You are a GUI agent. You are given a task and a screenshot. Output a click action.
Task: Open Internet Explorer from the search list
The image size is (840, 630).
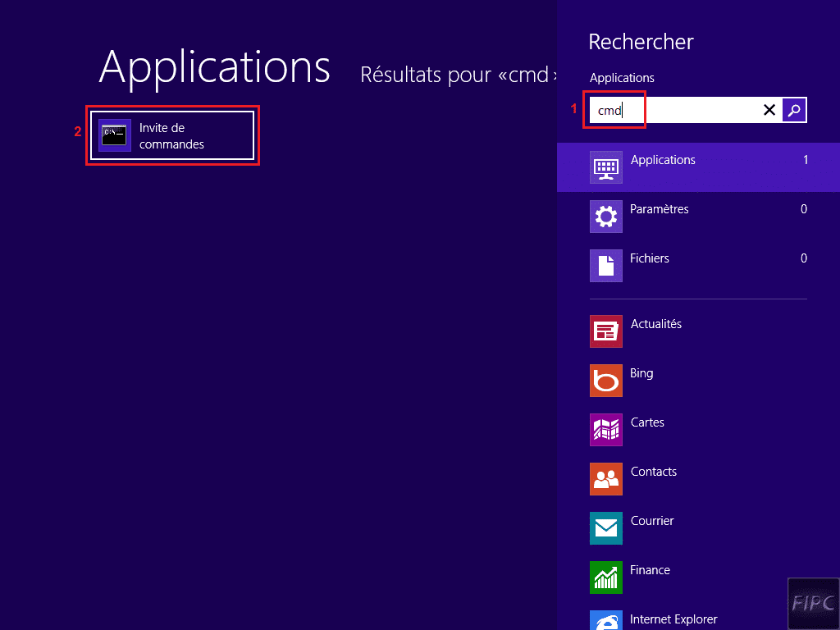tap(605, 619)
